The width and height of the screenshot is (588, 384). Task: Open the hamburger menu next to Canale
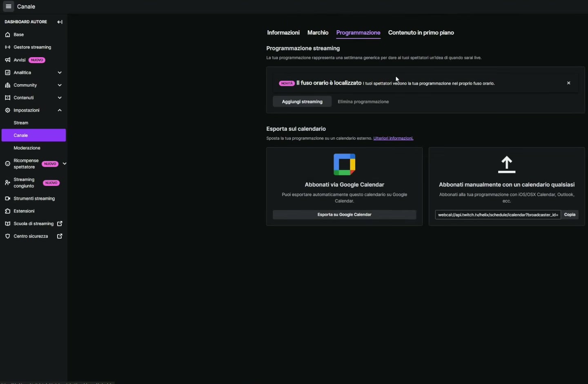(8, 7)
